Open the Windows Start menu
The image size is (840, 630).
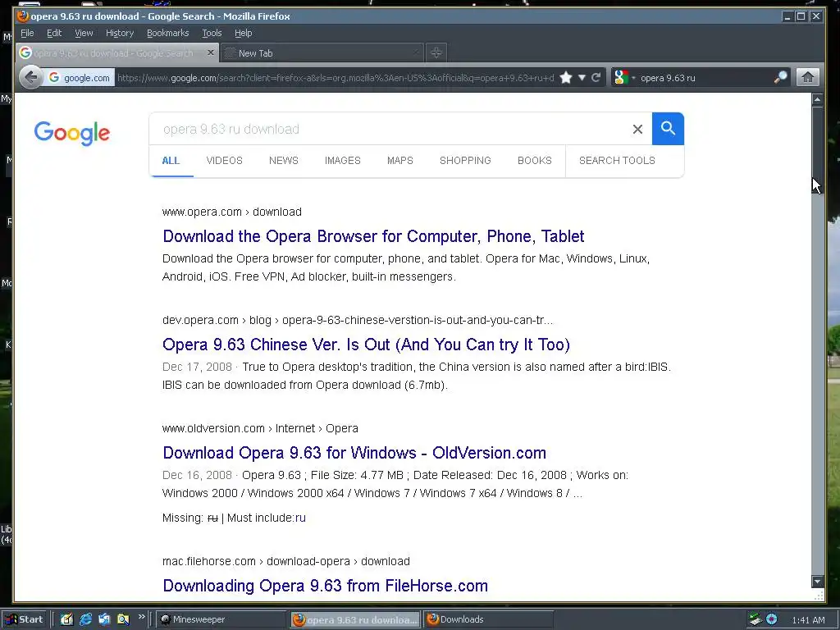pyautogui.click(x=25, y=619)
